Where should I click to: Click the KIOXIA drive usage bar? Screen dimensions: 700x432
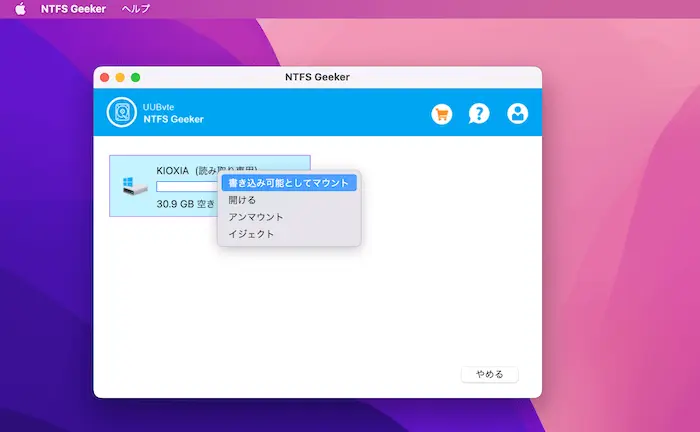[x=187, y=187]
